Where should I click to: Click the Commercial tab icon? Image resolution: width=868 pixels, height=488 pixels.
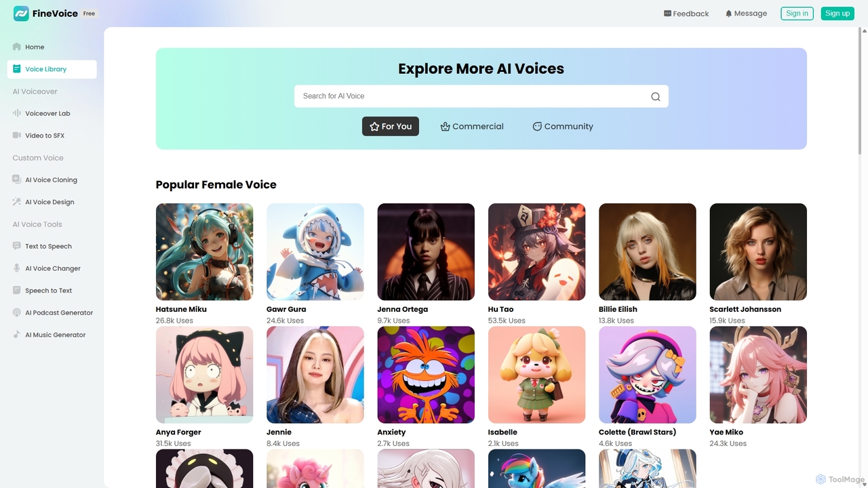(x=446, y=127)
